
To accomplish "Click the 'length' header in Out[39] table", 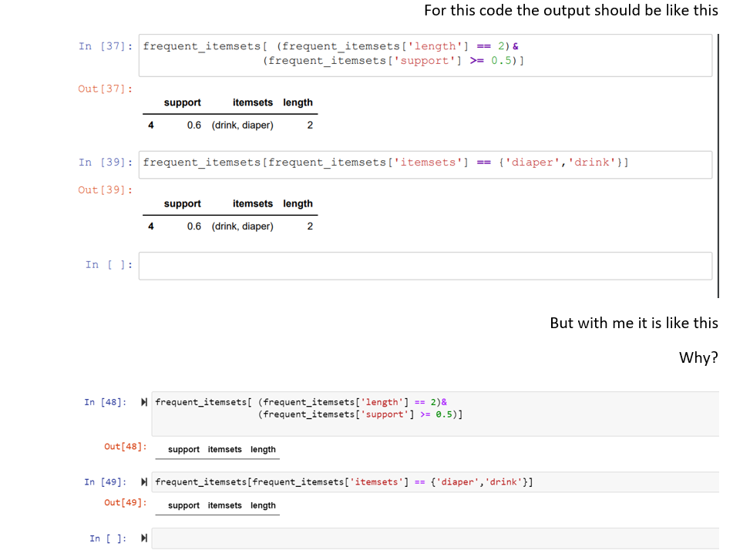I will pyautogui.click(x=298, y=204).
